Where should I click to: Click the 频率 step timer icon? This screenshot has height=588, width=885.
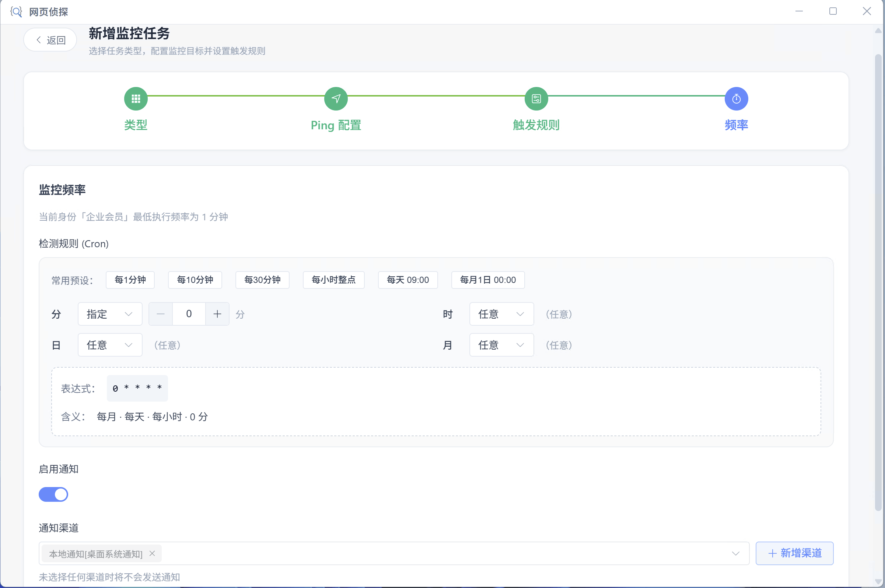click(737, 99)
